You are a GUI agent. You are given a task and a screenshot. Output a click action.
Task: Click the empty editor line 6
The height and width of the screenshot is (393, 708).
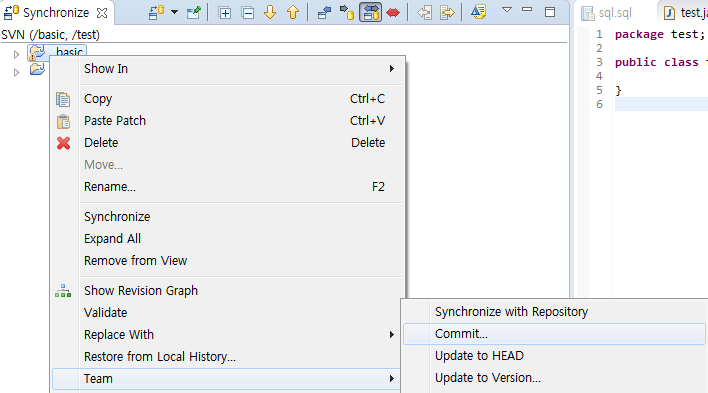click(661, 104)
